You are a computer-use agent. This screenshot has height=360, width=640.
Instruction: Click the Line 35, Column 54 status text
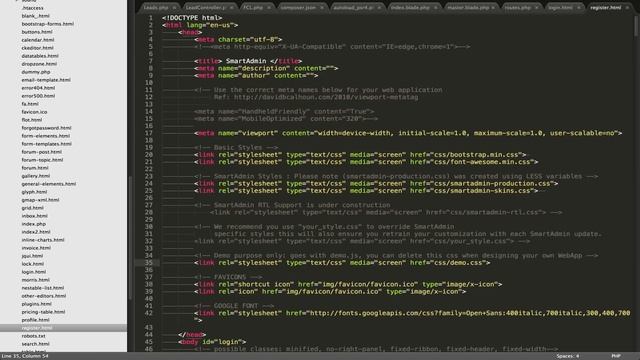tap(25, 356)
